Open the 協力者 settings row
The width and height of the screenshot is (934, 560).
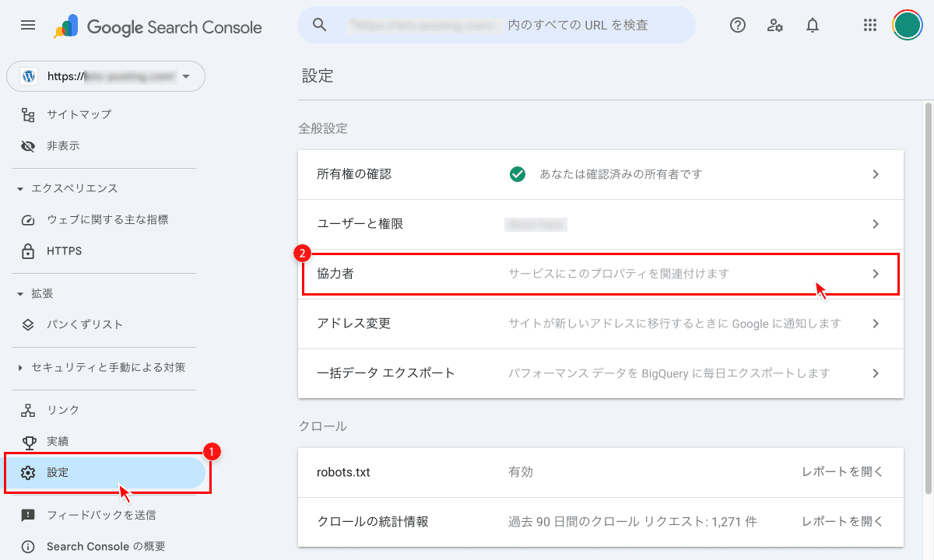pyautogui.click(x=599, y=274)
